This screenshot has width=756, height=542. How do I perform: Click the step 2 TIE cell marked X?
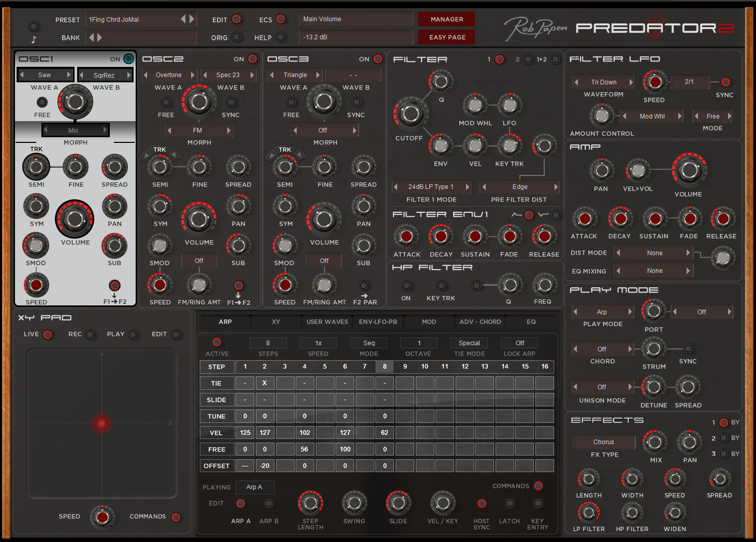265,383
